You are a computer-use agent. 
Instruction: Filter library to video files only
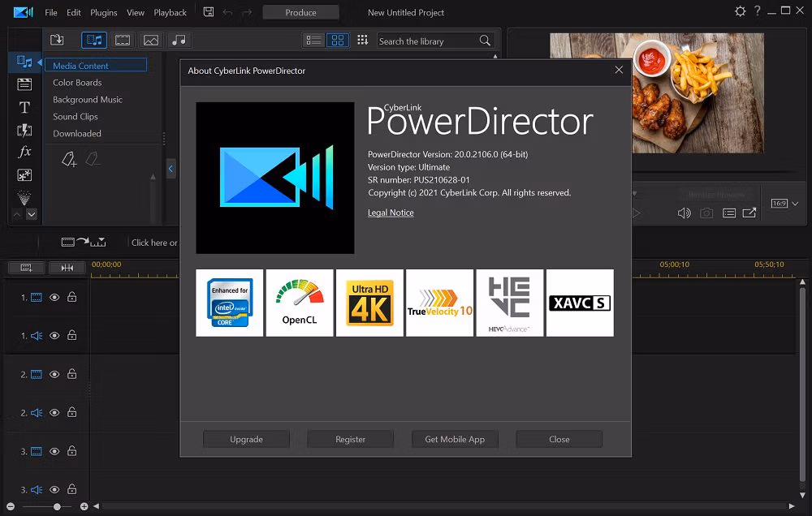click(123, 40)
